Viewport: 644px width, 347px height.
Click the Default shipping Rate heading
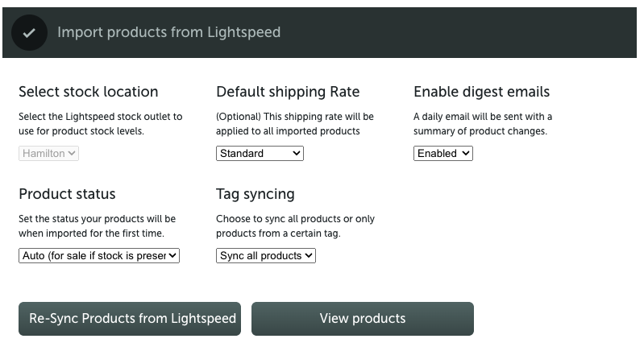[288, 92]
